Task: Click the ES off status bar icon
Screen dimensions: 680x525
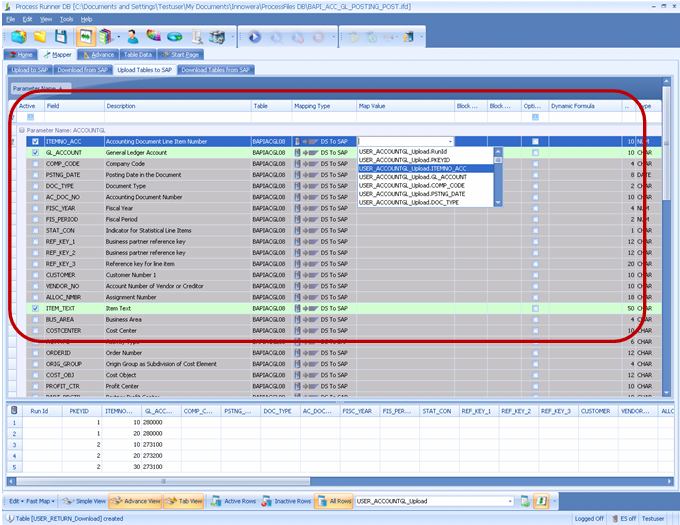Action: point(615,518)
